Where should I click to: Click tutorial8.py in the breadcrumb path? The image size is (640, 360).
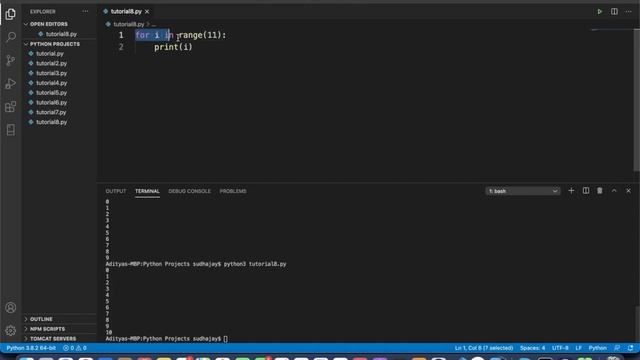pyautogui.click(x=129, y=24)
